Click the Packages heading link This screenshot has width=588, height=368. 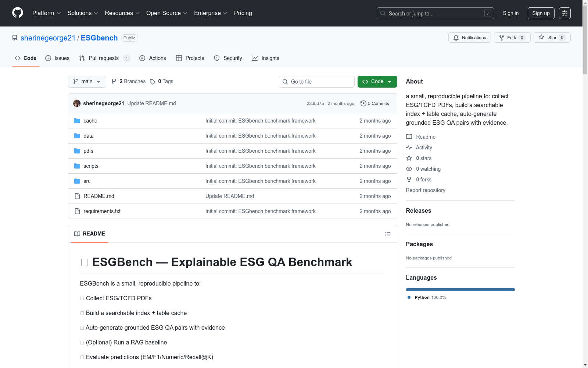[x=419, y=244]
